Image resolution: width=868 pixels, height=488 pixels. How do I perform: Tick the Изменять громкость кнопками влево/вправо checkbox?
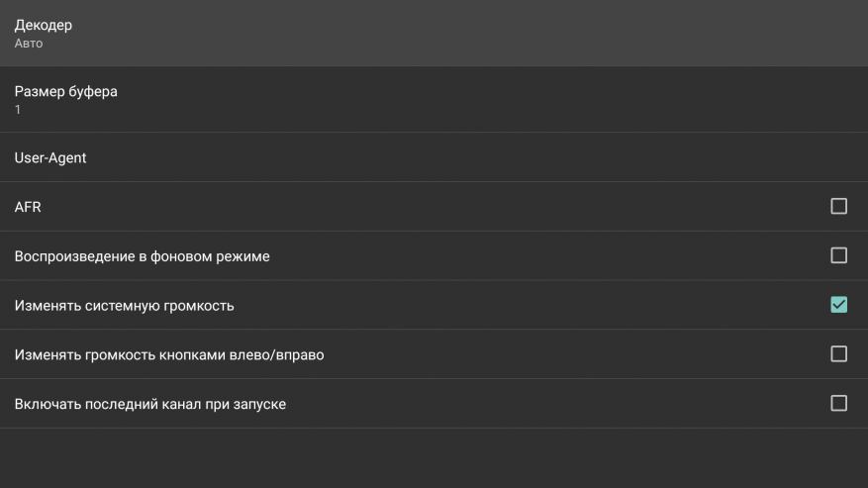pyautogui.click(x=838, y=353)
